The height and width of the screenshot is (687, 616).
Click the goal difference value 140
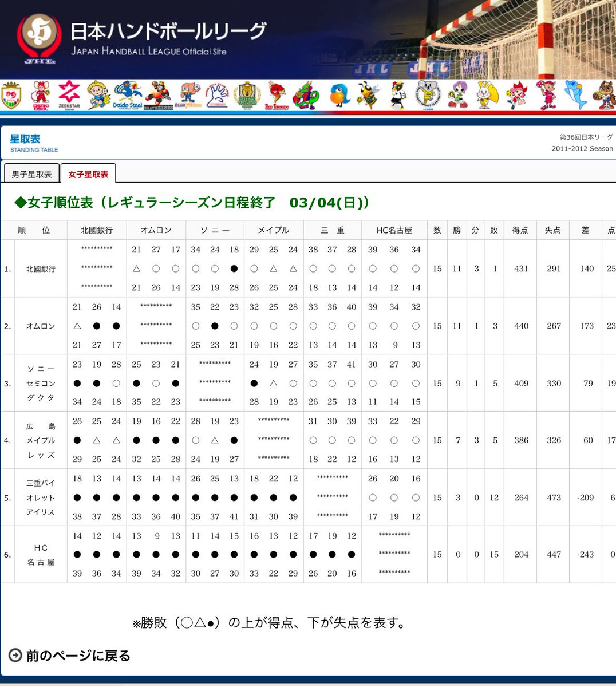586,269
